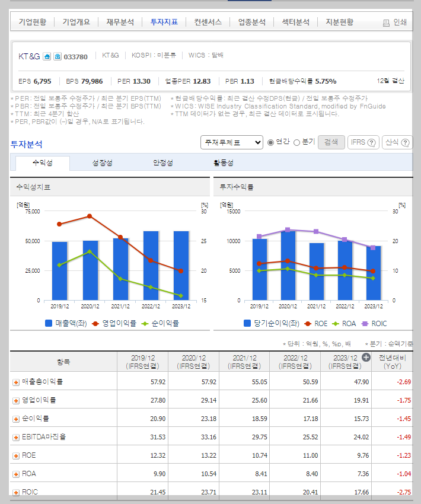
Task: Toggle the ROA green legend marker
Action: click(336, 324)
